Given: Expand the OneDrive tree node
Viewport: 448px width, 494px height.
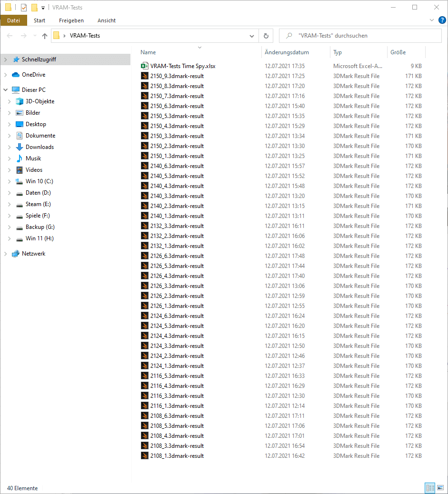Looking at the screenshot, I should tap(6, 75).
